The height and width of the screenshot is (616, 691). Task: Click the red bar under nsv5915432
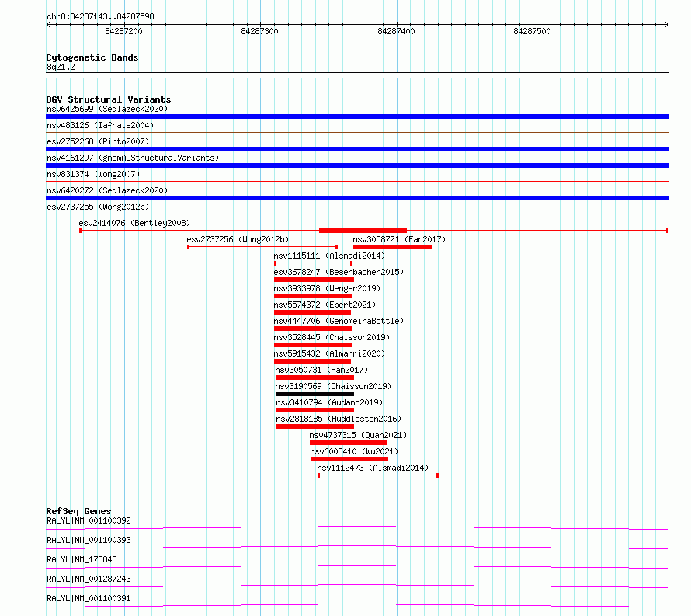pos(312,361)
